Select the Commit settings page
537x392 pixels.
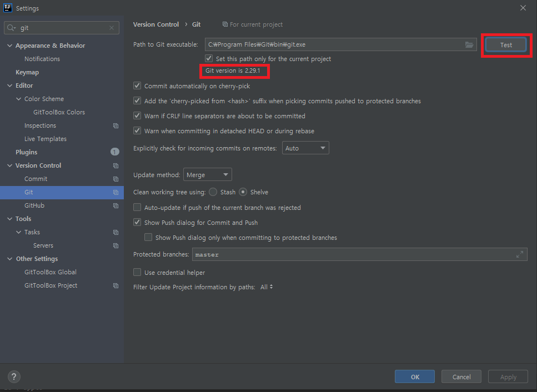pyautogui.click(x=36, y=179)
